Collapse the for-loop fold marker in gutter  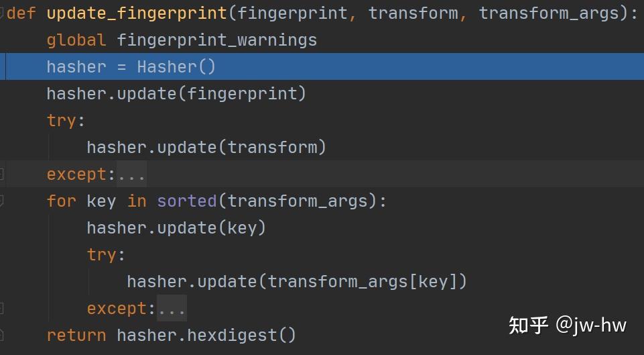tap(2, 201)
